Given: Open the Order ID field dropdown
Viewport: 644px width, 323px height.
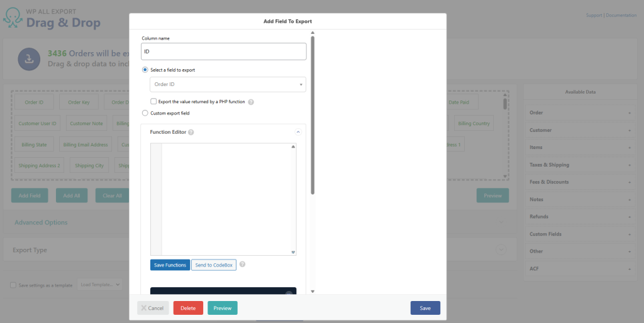Looking at the screenshot, I should 228,84.
